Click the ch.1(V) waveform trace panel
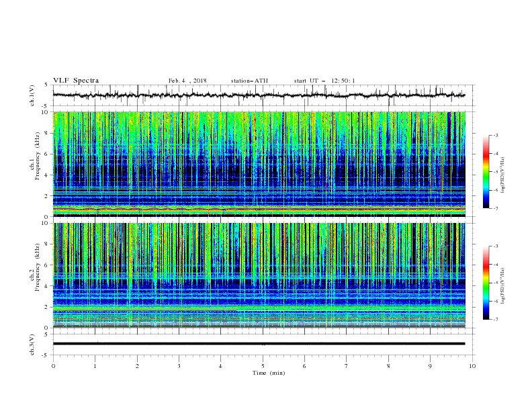Image resolution: width=532 pixels, height=411 pixels. [x=264, y=95]
